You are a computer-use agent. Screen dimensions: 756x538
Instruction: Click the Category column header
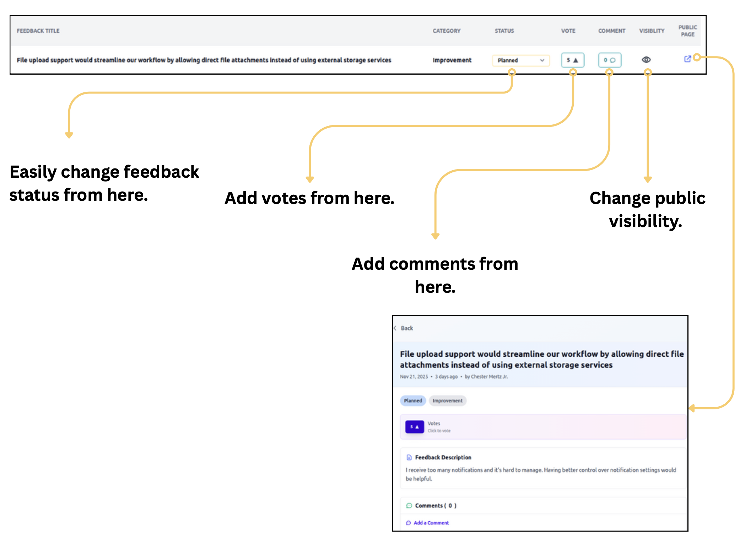pyautogui.click(x=446, y=31)
